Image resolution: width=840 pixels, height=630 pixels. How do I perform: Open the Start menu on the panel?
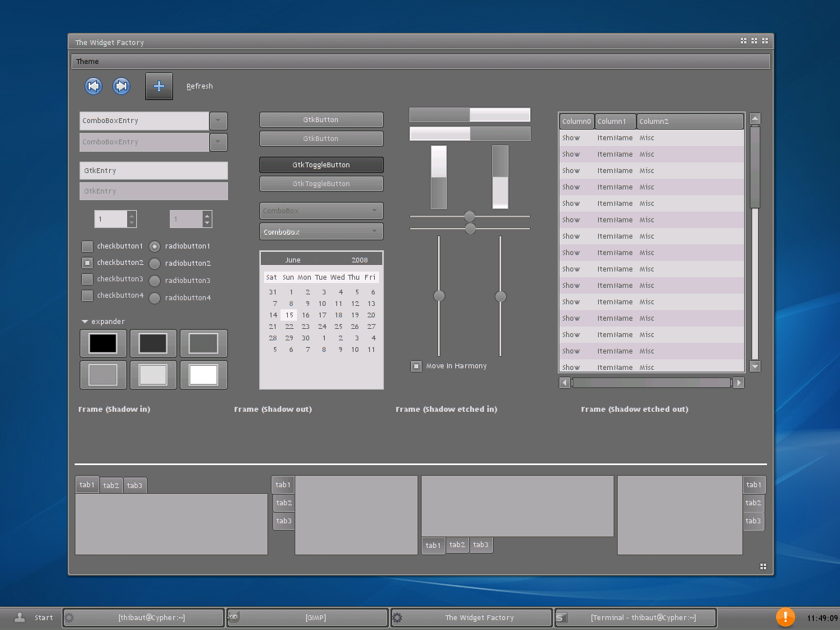click(34, 618)
